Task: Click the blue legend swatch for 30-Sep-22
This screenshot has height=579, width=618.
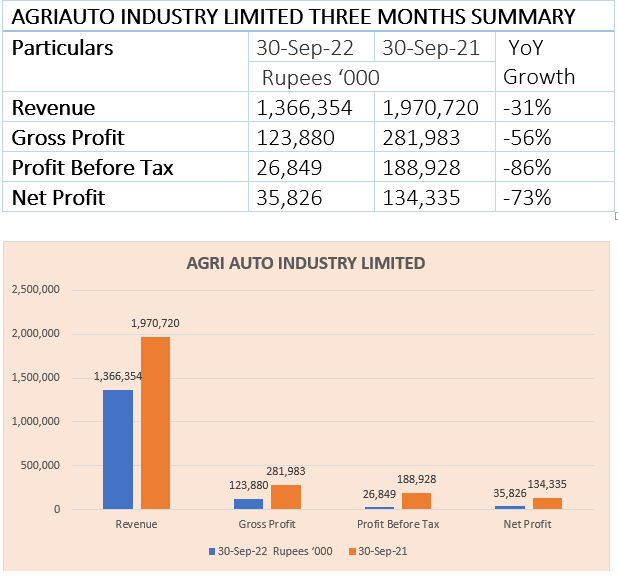Action: click(212, 551)
